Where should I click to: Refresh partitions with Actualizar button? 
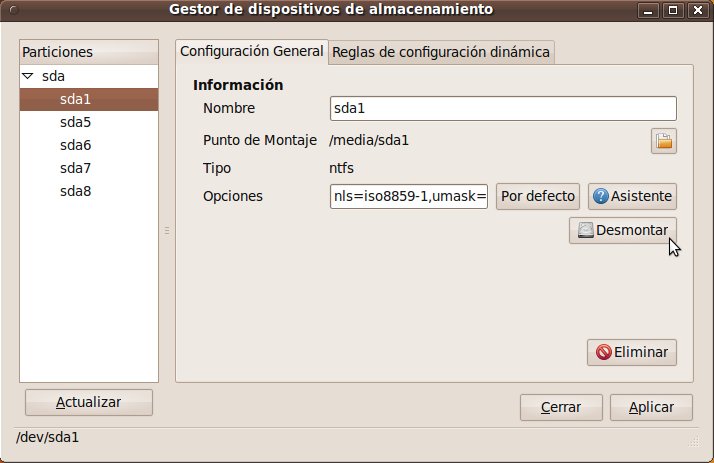click(89, 402)
